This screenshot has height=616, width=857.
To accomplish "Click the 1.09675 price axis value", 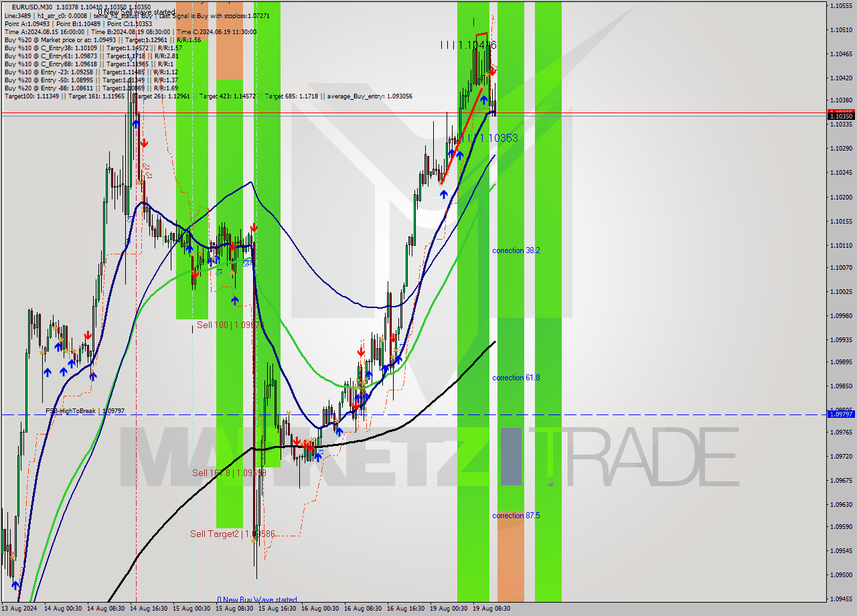I will point(842,481).
